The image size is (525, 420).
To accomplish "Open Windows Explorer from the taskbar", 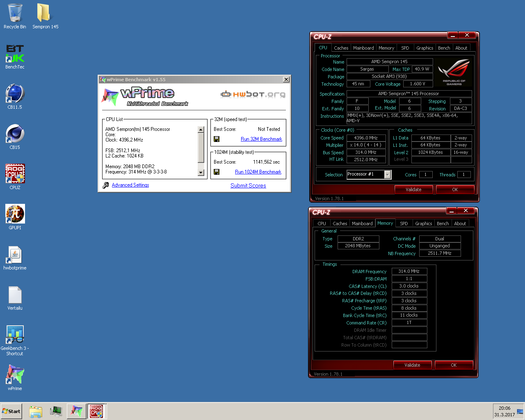I will click(36, 411).
